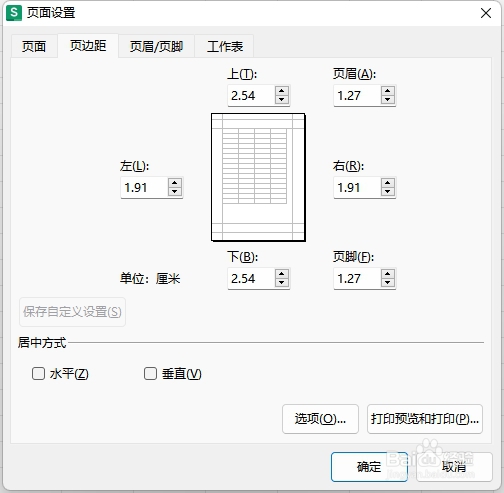The image size is (504, 493).
Task: Increase the 页眉(A) header margin
Action: [388, 91]
